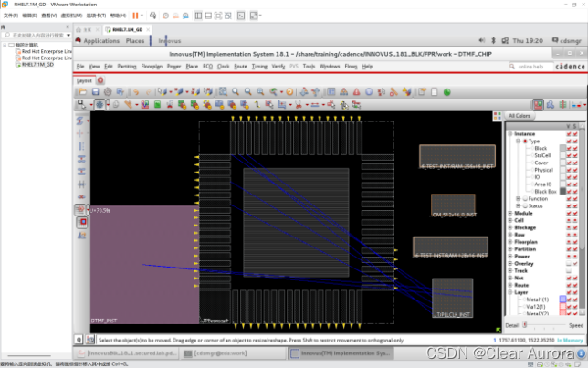This screenshot has width=588, height=368.
Task: Open the select tool dropdown arrow
Action: (90, 105)
